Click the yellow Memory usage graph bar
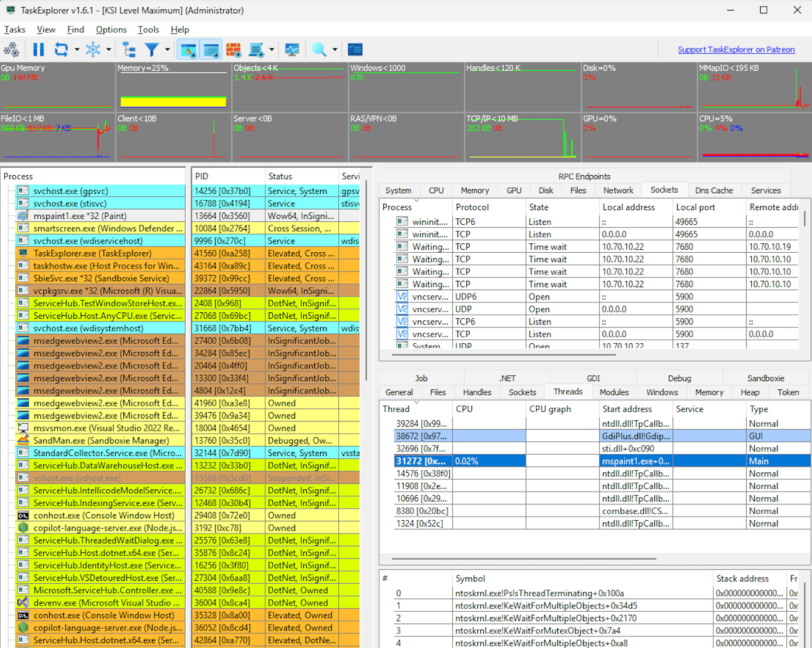This screenshot has width=812, height=648. tap(173, 102)
